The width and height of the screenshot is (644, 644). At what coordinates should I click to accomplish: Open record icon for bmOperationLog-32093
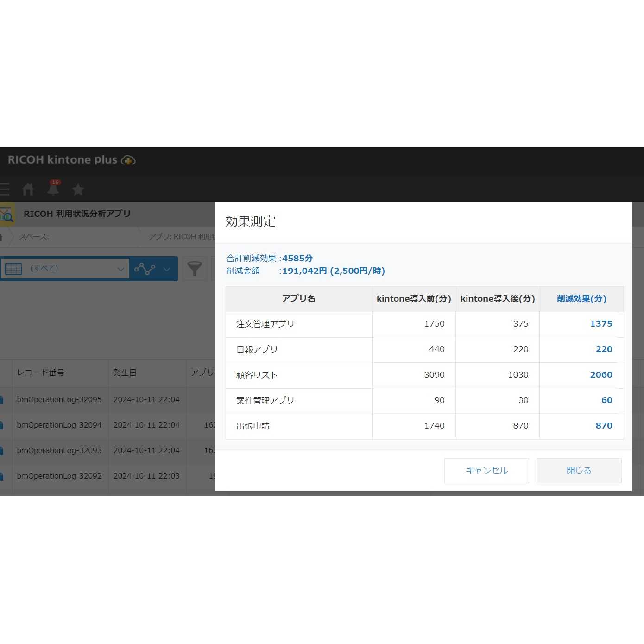(2, 450)
